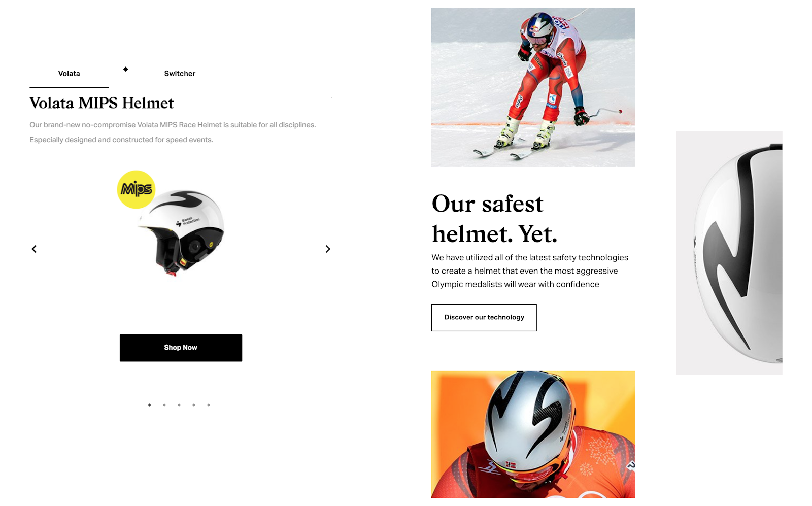This screenshot has height=506, width=812.
Task: Click the large white helmet side image
Action: [729, 253]
